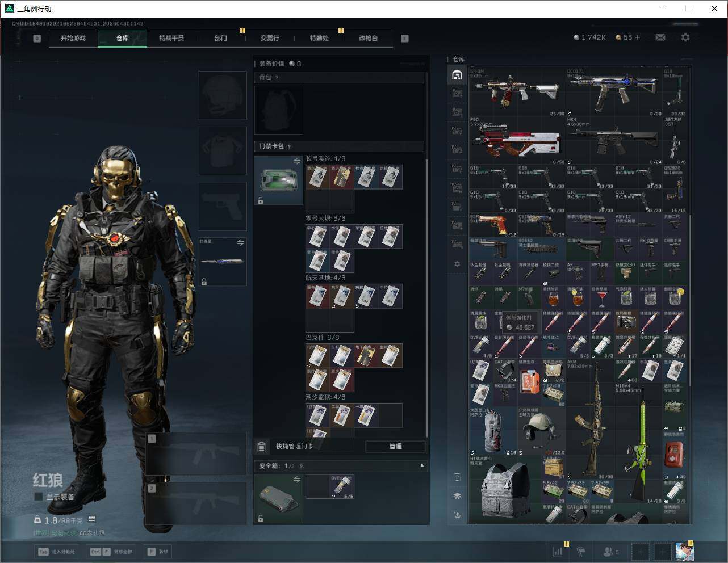
Task: Click the 快捷管理门卡 icon
Action: click(x=261, y=447)
